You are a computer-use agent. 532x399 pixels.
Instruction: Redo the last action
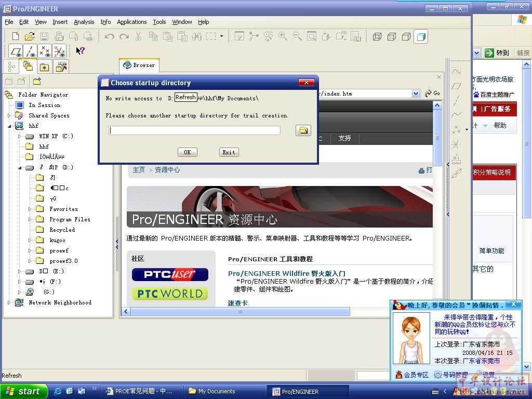pyautogui.click(x=124, y=36)
